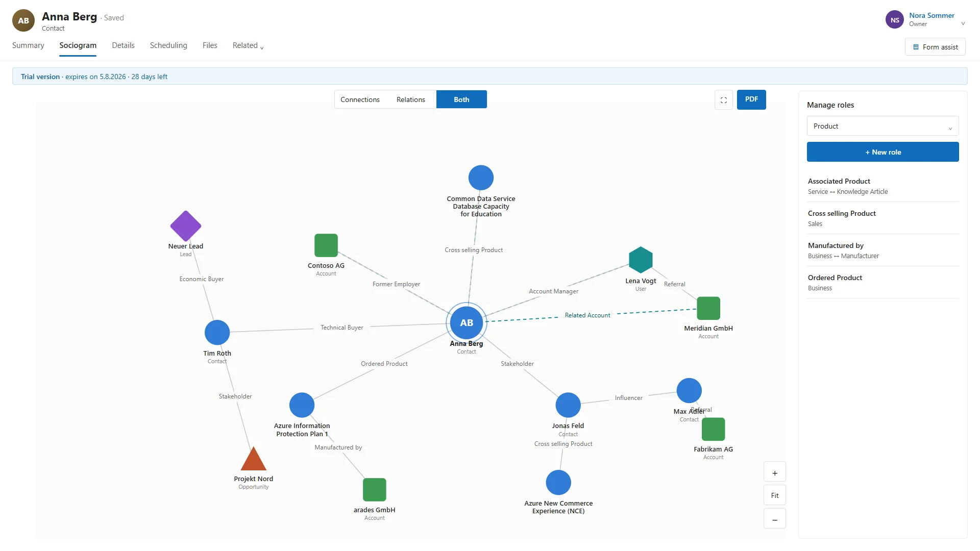Image resolution: width=980 pixels, height=551 pixels.
Task: Select the Azure New Commerce Experience node
Action: pos(558,482)
